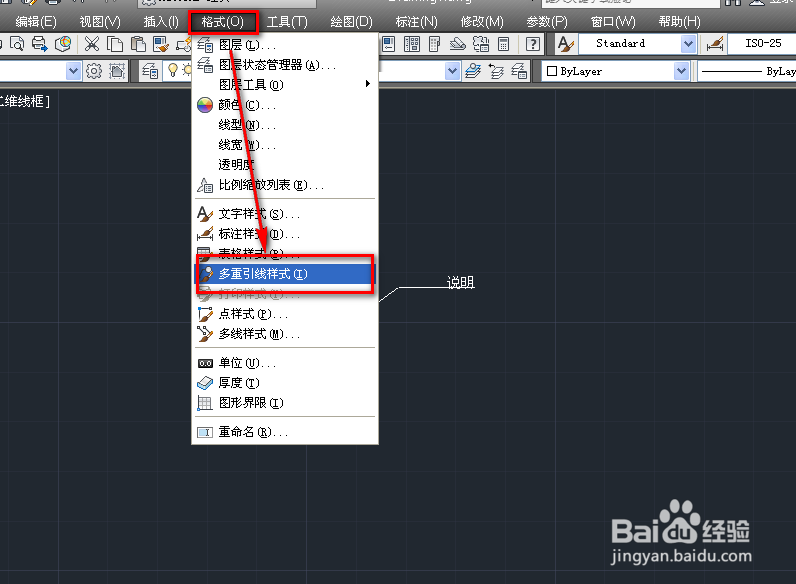Choose 比例缩放列表(E) menu entry
This screenshot has height=584, width=796.
(285, 185)
